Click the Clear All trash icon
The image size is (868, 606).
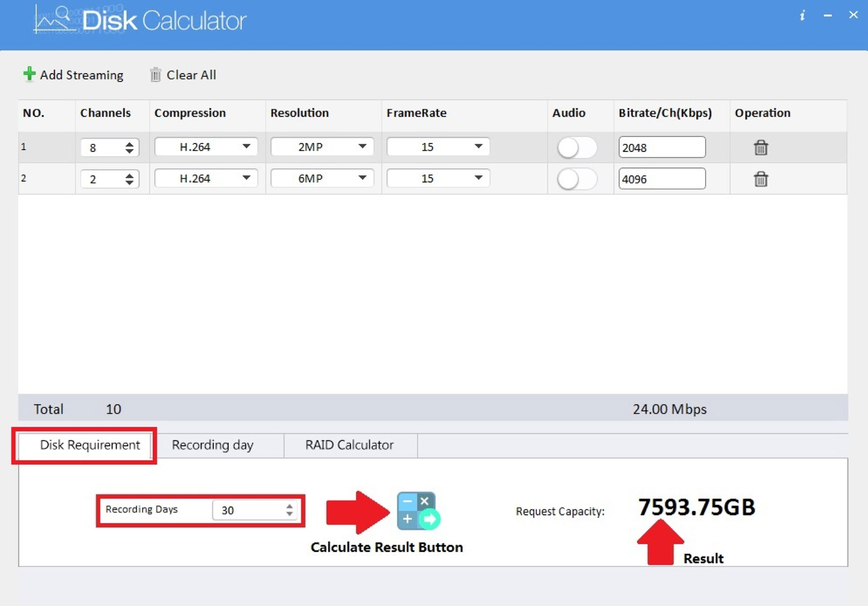(155, 75)
